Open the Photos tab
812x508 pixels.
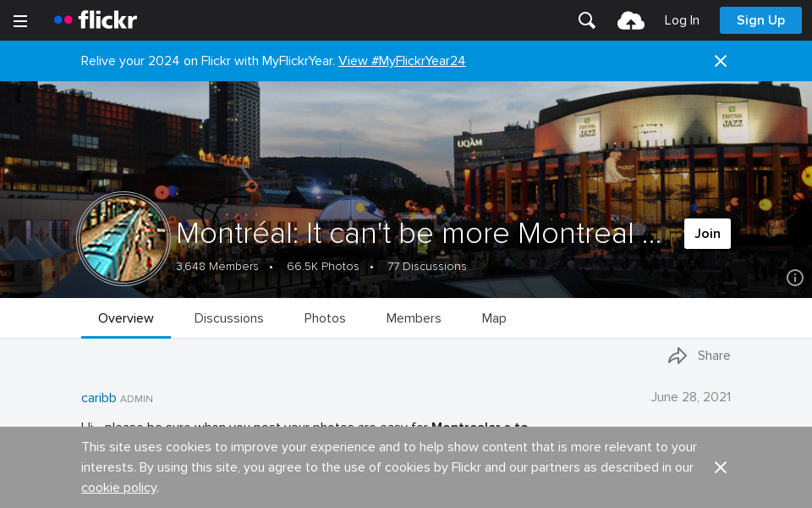[324, 318]
